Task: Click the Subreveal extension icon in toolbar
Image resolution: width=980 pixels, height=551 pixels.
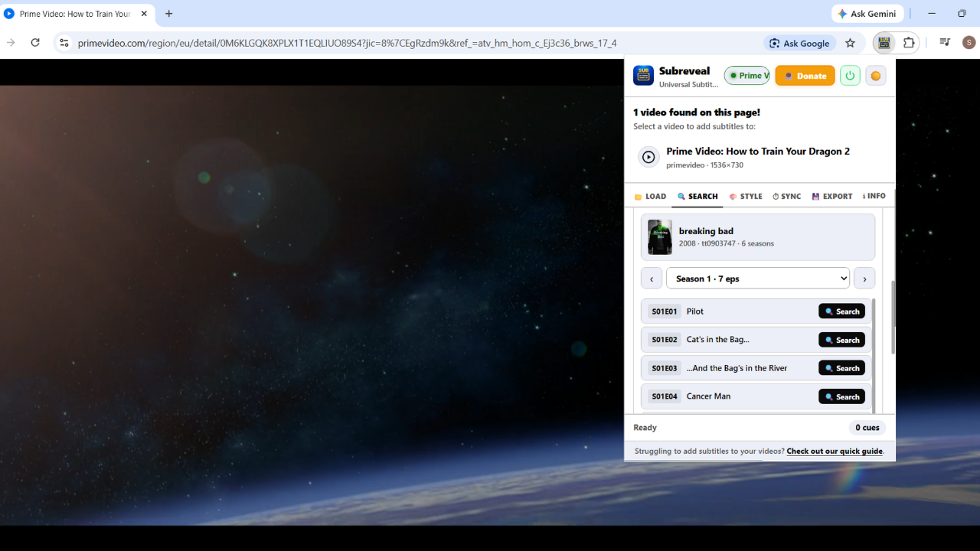Action: (x=884, y=43)
